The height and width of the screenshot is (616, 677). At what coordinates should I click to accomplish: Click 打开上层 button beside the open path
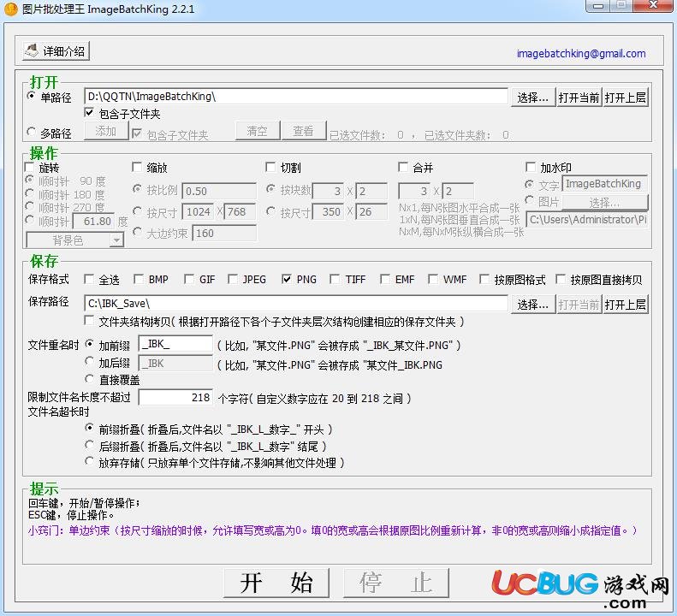(x=625, y=98)
